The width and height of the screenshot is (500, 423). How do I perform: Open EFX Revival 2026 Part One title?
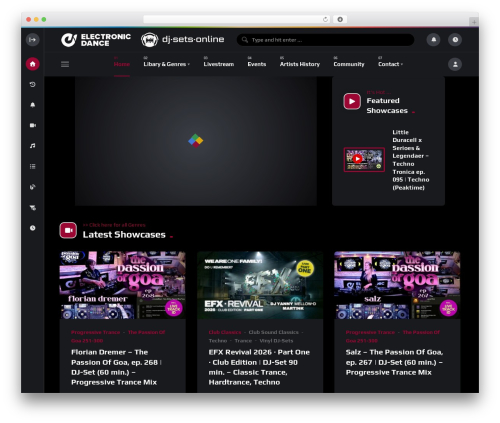point(259,367)
